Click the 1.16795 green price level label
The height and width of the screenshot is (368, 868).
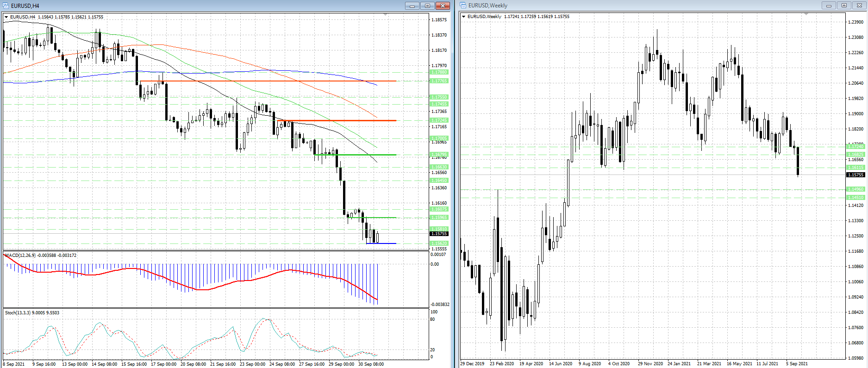click(x=439, y=155)
